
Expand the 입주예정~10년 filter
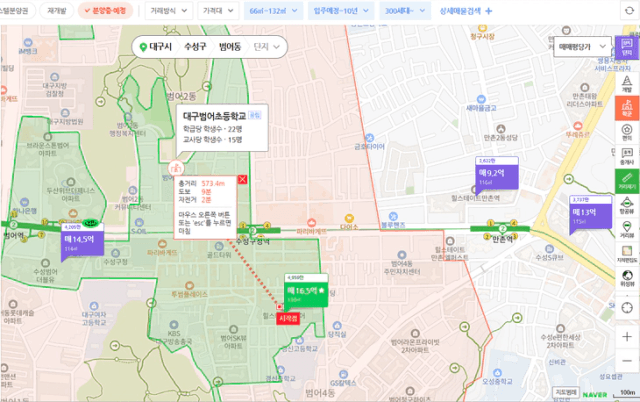tap(341, 11)
